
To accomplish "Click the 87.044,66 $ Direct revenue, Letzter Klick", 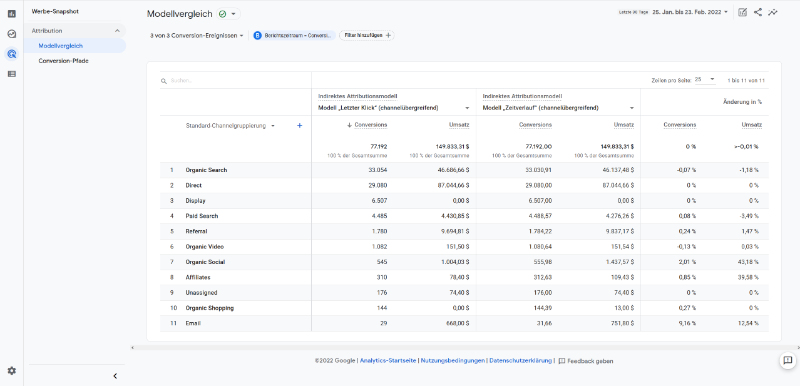I will [x=453, y=186].
